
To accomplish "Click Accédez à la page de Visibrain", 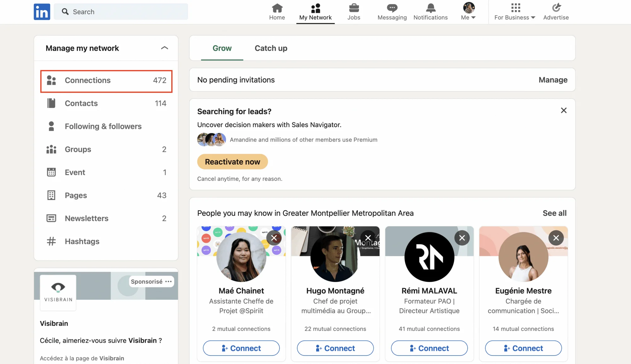I will (x=82, y=358).
